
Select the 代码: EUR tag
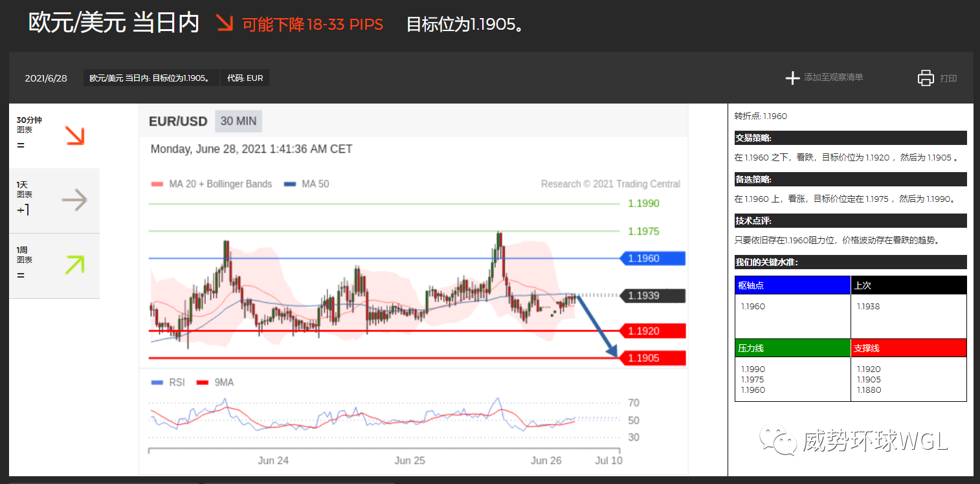[x=245, y=78]
